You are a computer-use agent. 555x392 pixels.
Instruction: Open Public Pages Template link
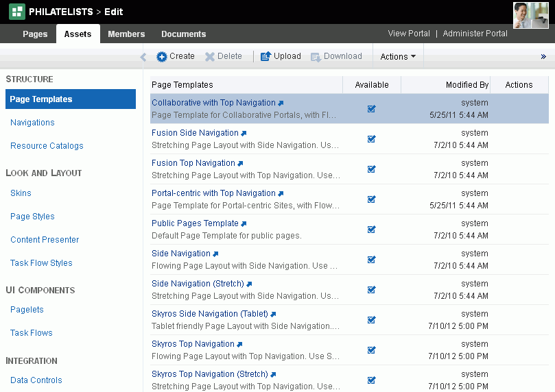[195, 223]
